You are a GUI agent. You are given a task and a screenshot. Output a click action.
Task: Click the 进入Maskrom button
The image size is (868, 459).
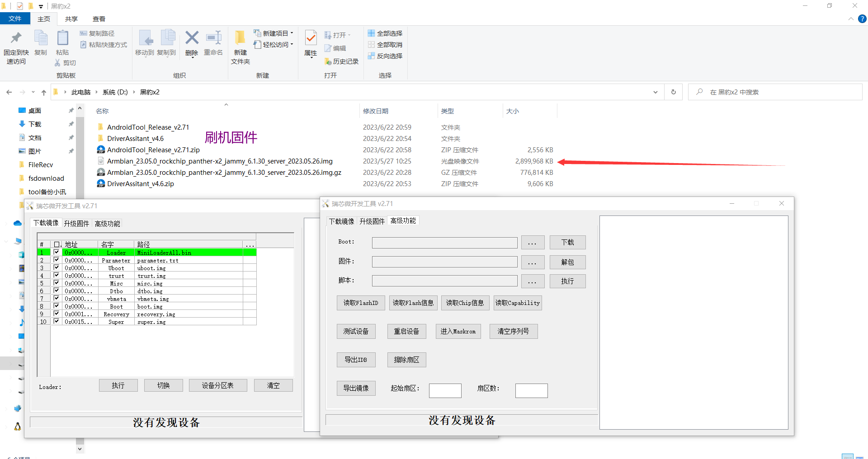(458, 331)
